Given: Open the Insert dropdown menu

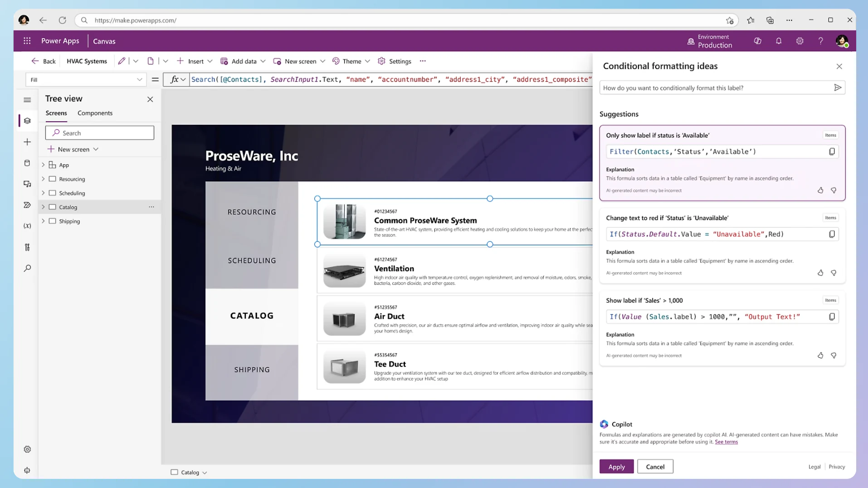Looking at the screenshot, I should tap(210, 61).
